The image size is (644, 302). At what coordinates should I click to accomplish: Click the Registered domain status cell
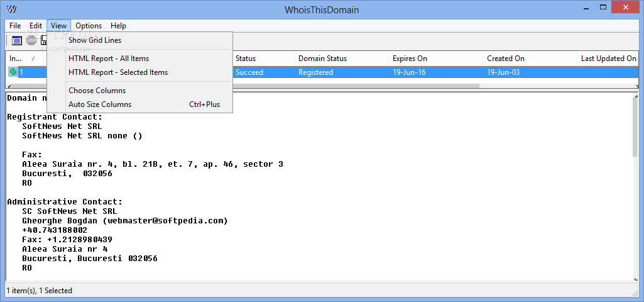tap(315, 72)
